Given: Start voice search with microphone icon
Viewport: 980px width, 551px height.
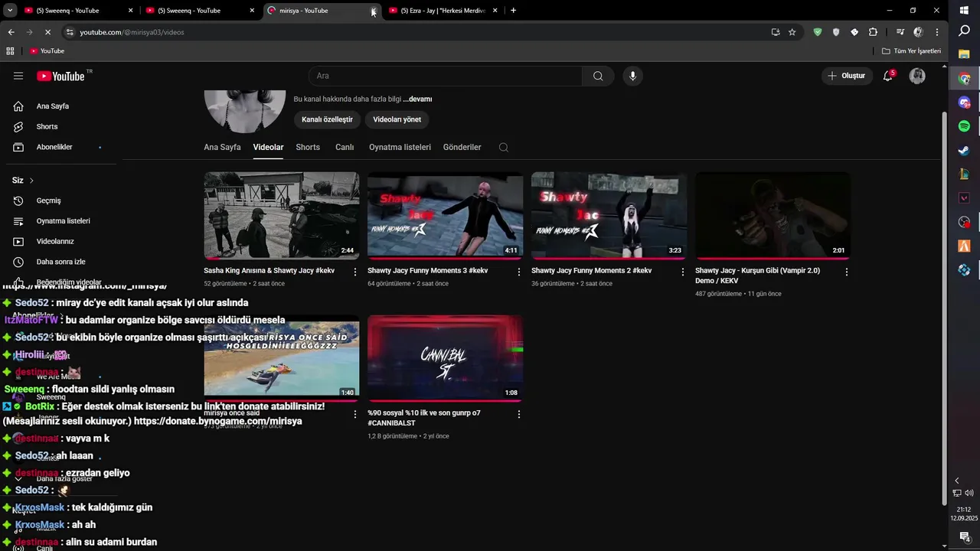Looking at the screenshot, I should pos(632,76).
